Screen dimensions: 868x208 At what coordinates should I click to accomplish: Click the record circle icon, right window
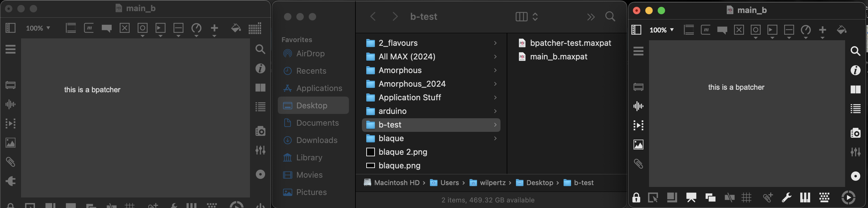(856, 176)
